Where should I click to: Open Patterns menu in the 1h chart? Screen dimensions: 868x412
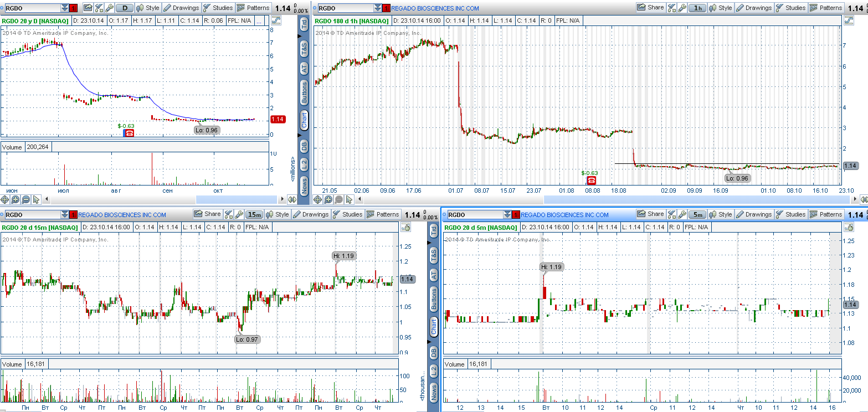825,8
